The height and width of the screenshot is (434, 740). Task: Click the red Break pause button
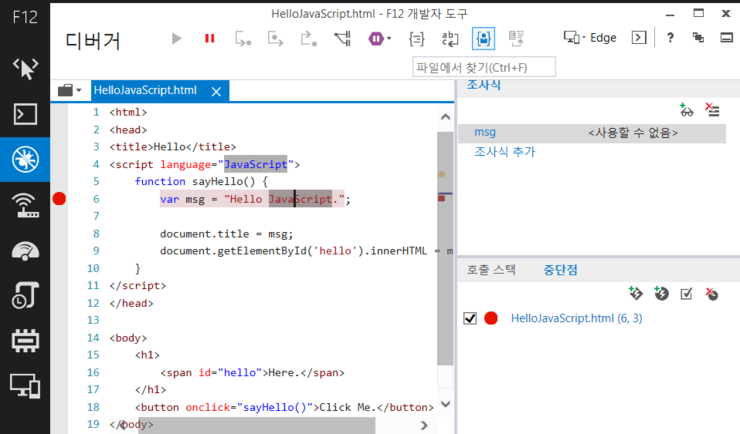210,38
